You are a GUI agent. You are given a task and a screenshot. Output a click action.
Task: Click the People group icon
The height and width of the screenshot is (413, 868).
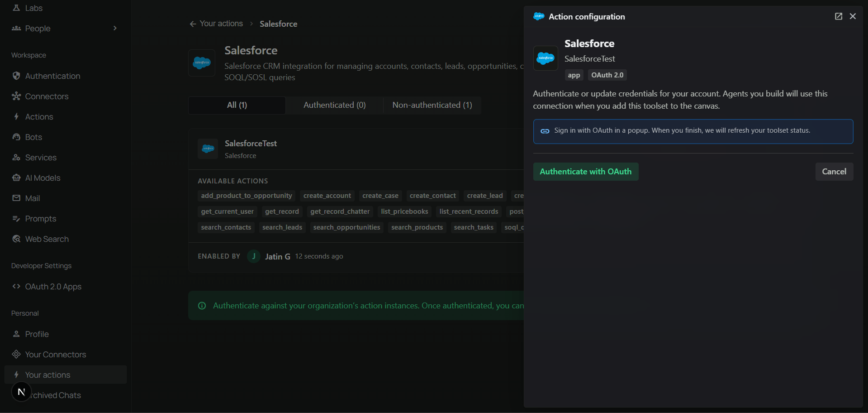coord(16,28)
